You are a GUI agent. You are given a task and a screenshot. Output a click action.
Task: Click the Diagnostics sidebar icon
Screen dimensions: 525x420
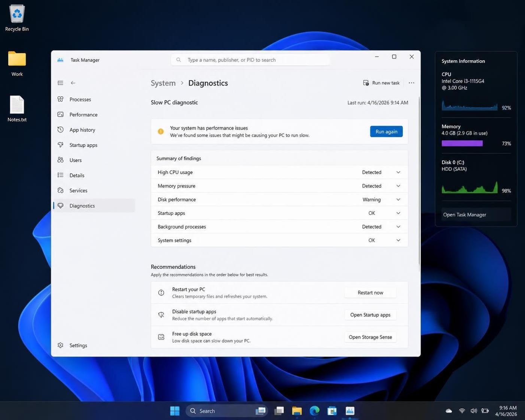pyautogui.click(x=60, y=206)
